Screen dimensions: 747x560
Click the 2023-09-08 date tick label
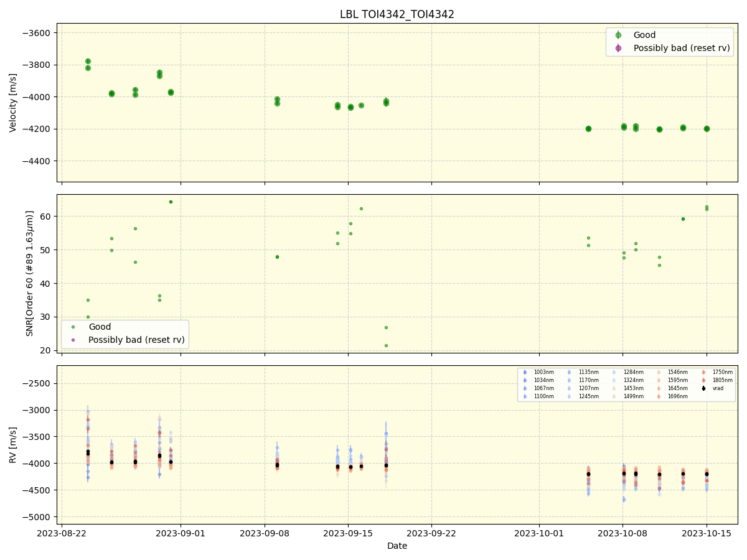[265, 533]
